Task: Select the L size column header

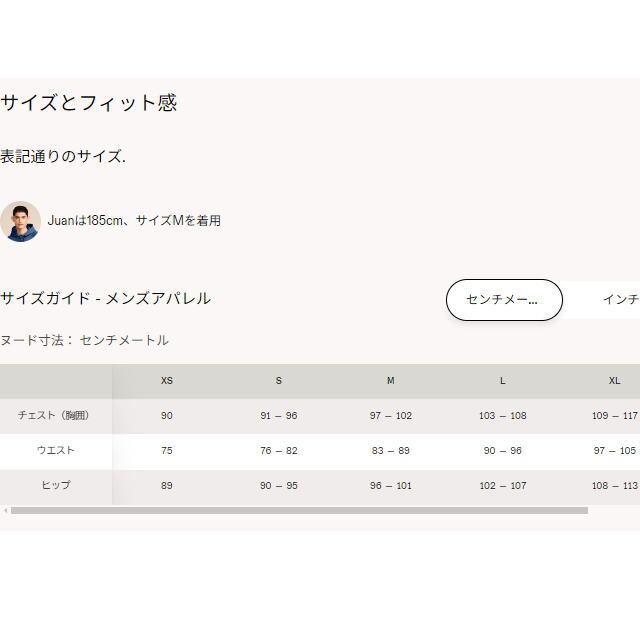Action: (503, 381)
